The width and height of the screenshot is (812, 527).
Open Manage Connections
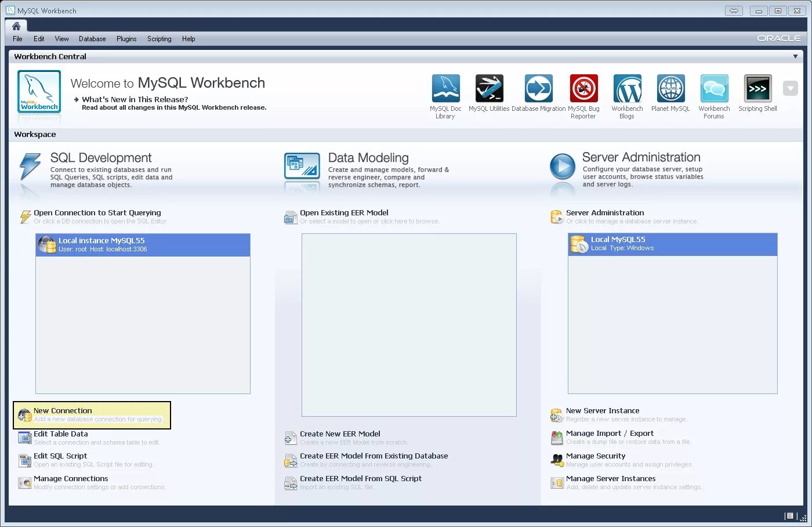[x=71, y=478]
